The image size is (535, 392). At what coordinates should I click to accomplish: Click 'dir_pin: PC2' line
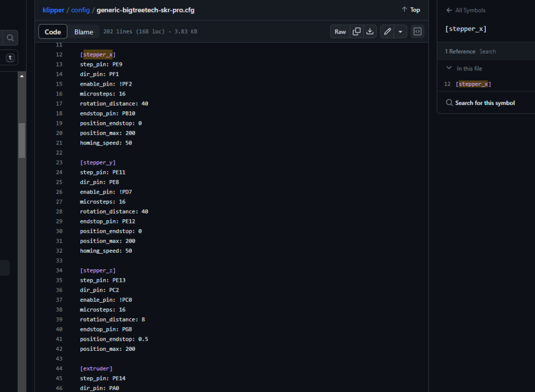coord(99,290)
